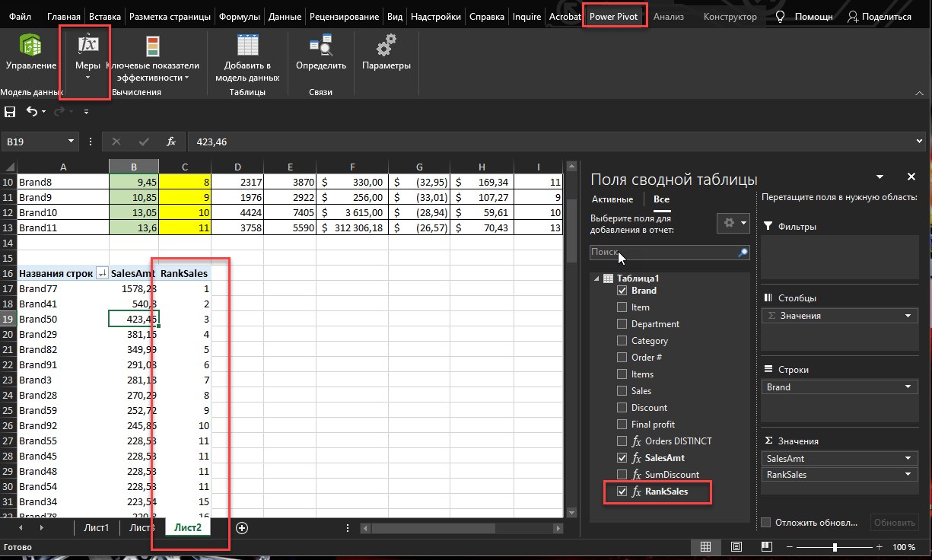Image resolution: width=932 pixels, height=560 pixels.
Task: Switch to Normal view in status bar
Action: [705, 547]
